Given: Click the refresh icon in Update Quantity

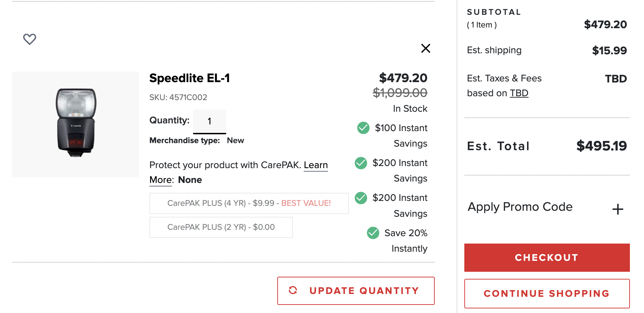Looking at the screenshot, I should (293, 290).
